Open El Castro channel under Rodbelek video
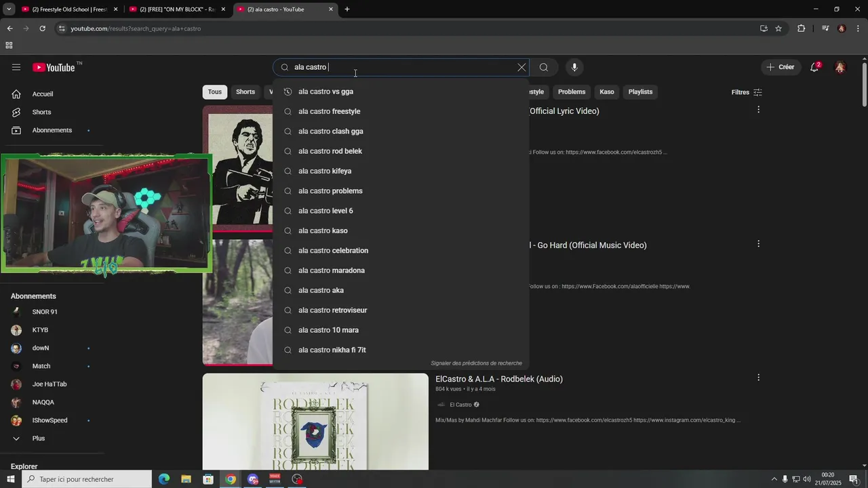Image resolution: width=868 pixels, height=488 pixels. [x=460, y=405]
